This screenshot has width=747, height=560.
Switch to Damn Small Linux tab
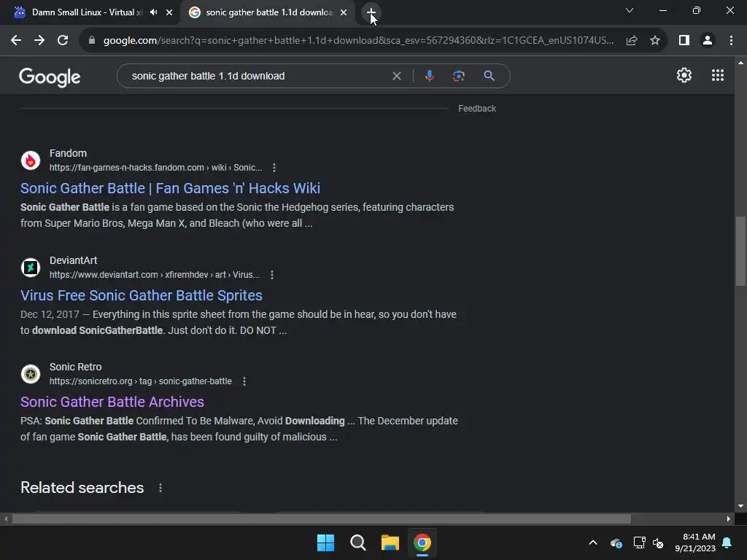86,12
